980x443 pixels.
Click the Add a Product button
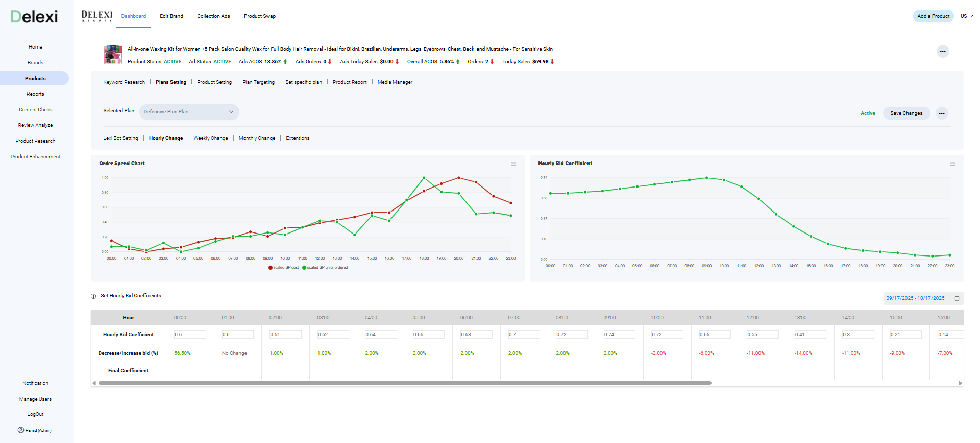pos(933,16)
